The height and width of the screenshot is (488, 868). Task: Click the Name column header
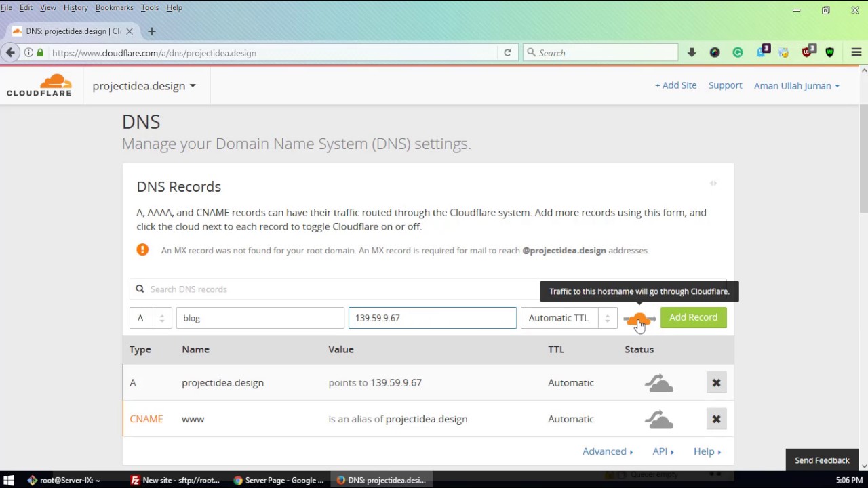coord(195,350)
